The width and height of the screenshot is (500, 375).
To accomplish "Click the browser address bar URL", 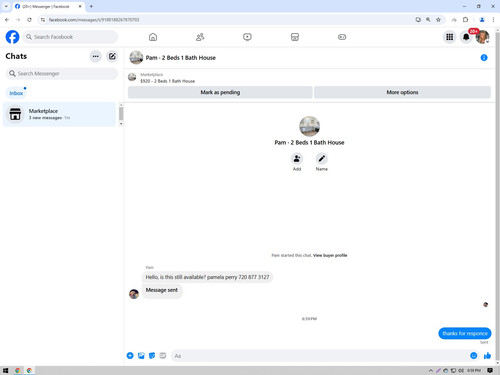I will pyautogui.click(x=94, y=20).
